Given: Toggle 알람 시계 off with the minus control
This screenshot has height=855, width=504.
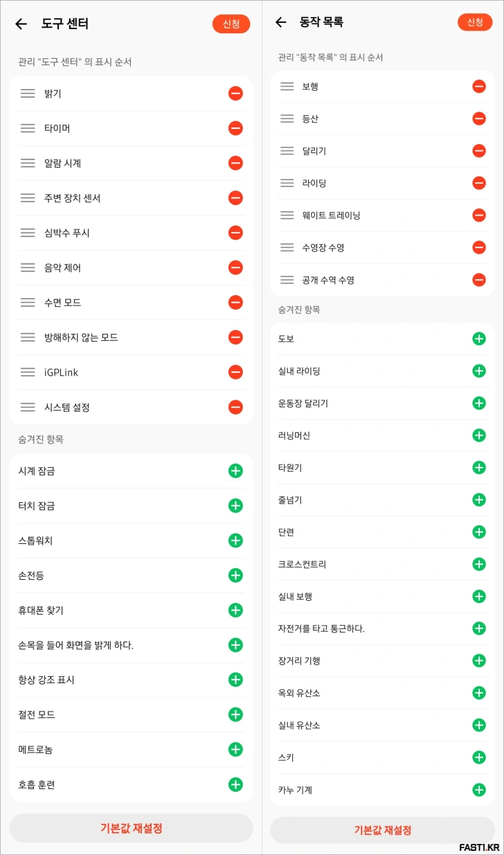Looking at the screenshot, I should [235, 163].
